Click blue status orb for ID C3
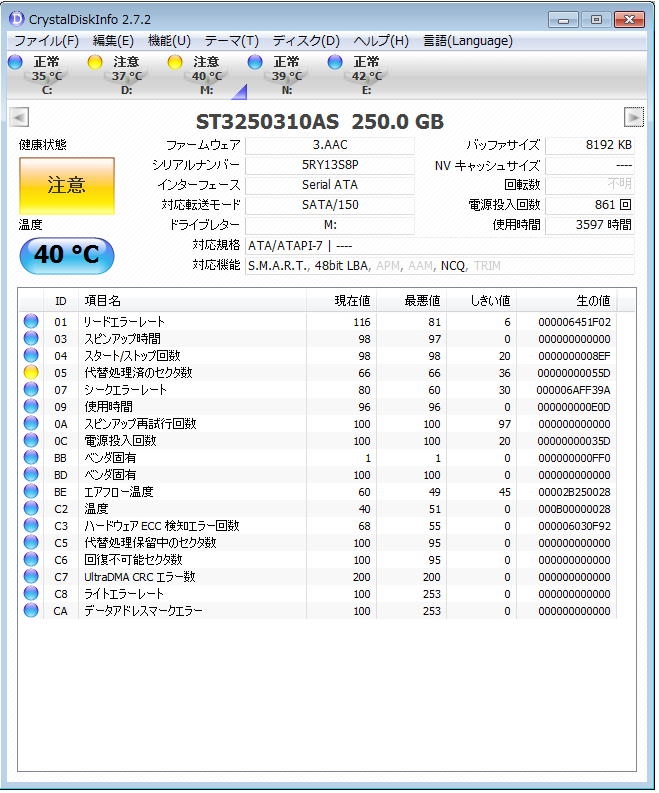 (x=31, y=526)
